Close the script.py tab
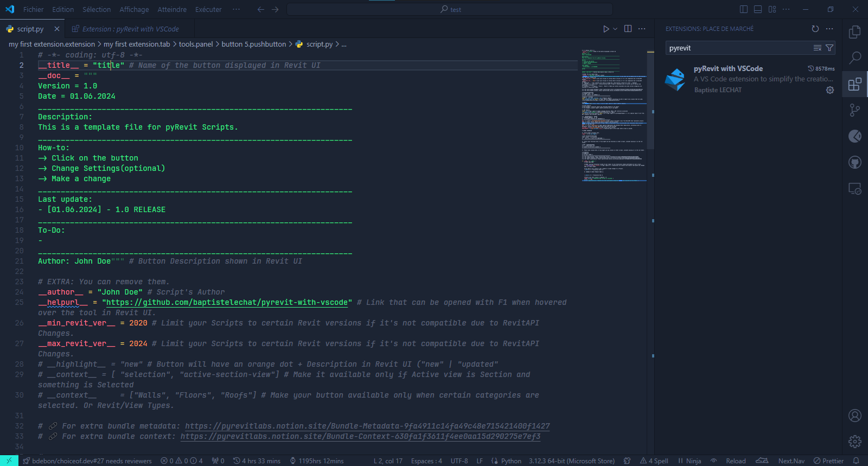868x466 pixels. pyautogui.click(x=56, y=29)
